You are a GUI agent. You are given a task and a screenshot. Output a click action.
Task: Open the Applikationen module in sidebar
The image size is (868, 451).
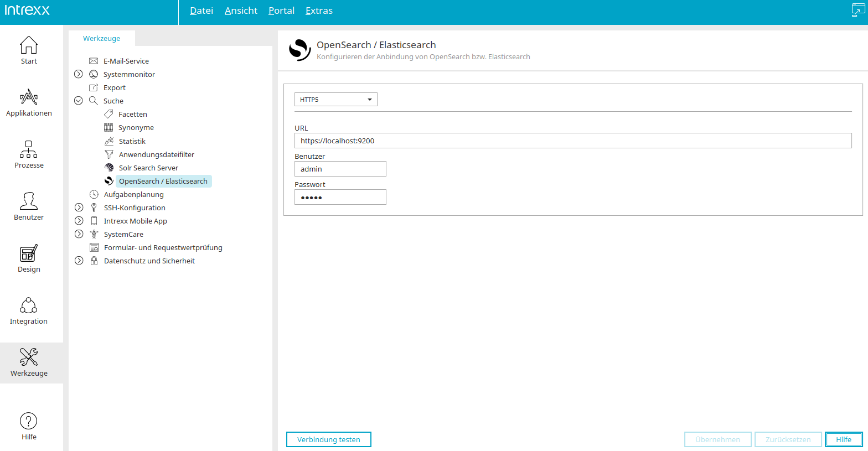pos(29,103)
